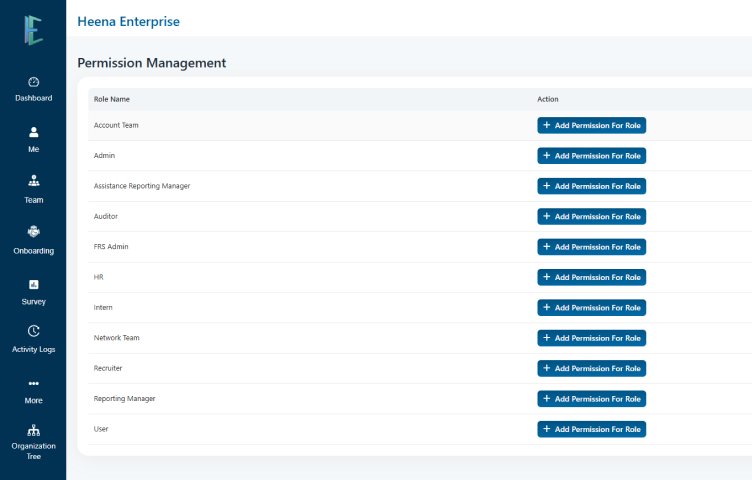Viewport: 752px width, 480px height.
Task: Select the Network Team role row
Action: click(117, 338)
